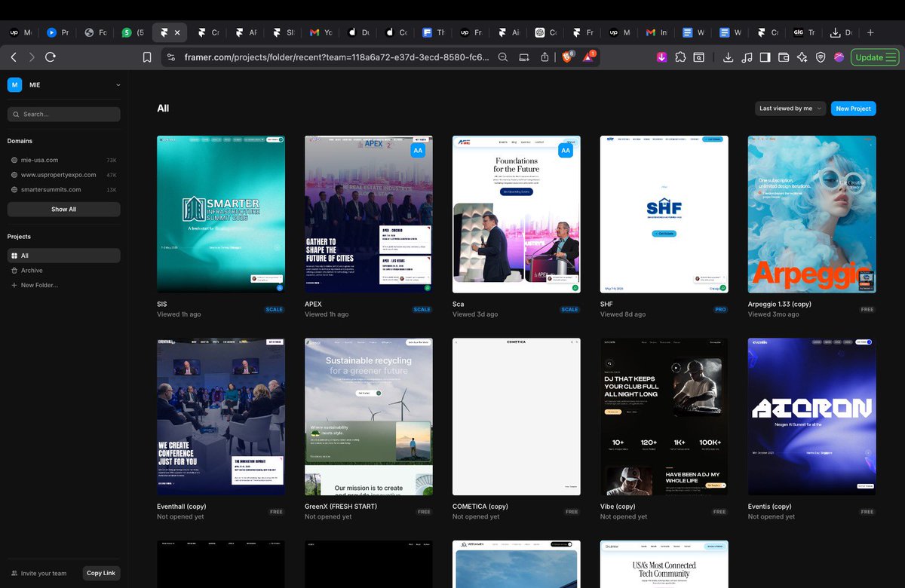
Task: Open the browser extensions puzzle icon
Action: tap(681, 57)
